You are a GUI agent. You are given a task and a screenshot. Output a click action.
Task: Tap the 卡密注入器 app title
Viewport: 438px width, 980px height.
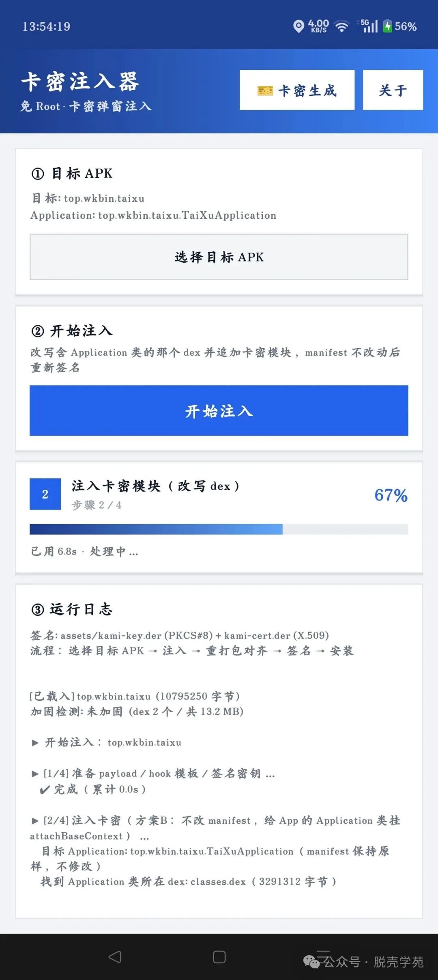(x=80, y=82)
